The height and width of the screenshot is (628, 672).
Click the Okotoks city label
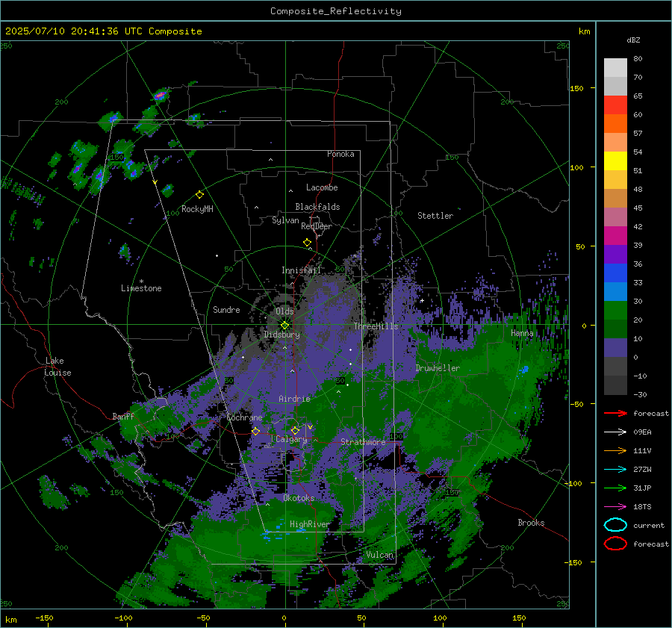(x=299, y=498)
